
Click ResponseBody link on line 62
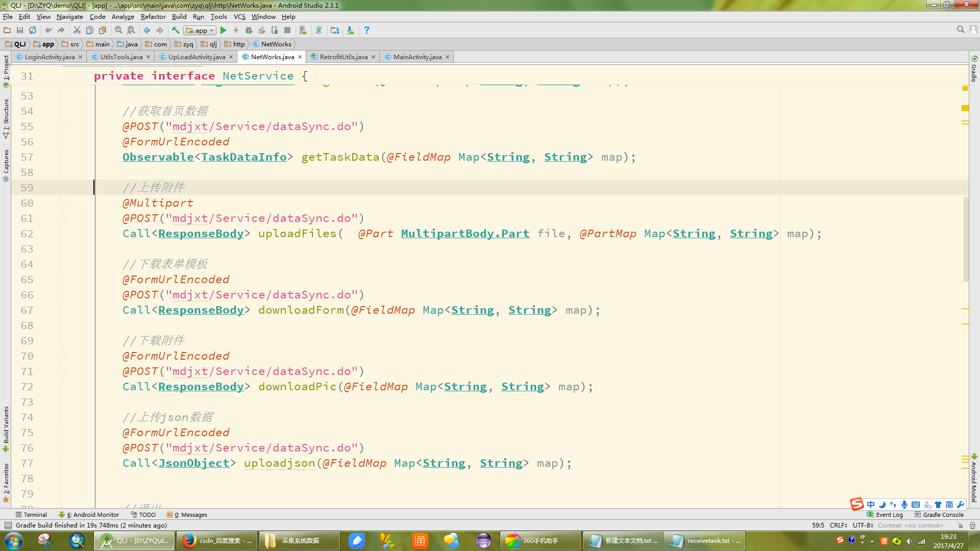(x=201, y=234)
